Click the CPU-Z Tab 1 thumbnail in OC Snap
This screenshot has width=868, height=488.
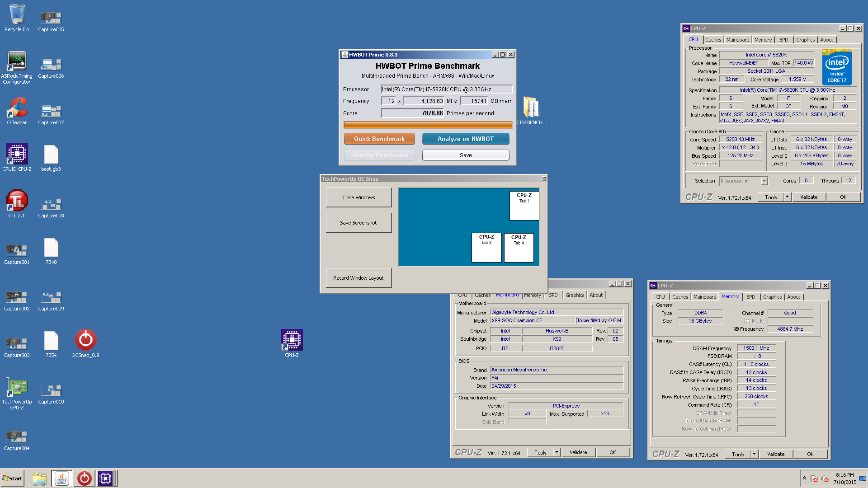point(524,206)
